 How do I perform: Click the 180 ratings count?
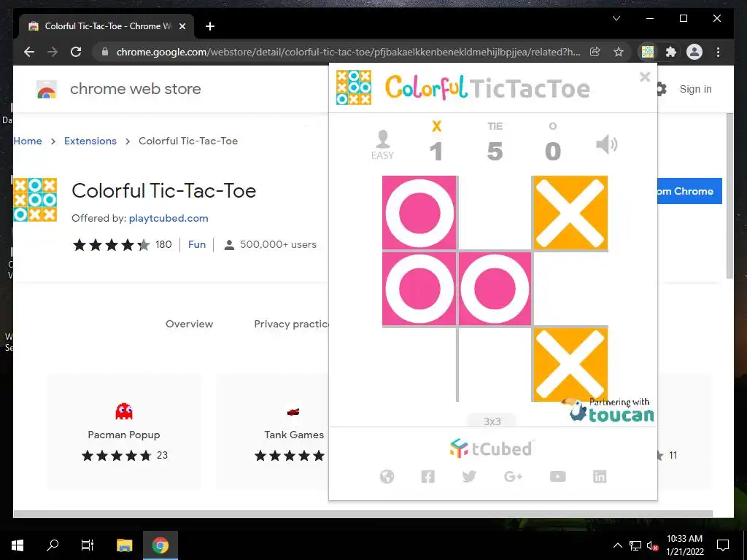coord(163,244)
